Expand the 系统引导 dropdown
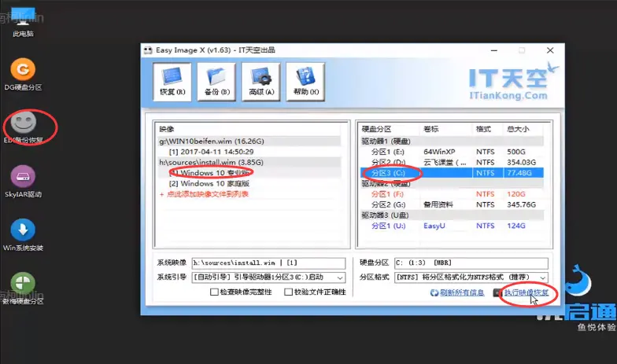 (x=340, y=278)
